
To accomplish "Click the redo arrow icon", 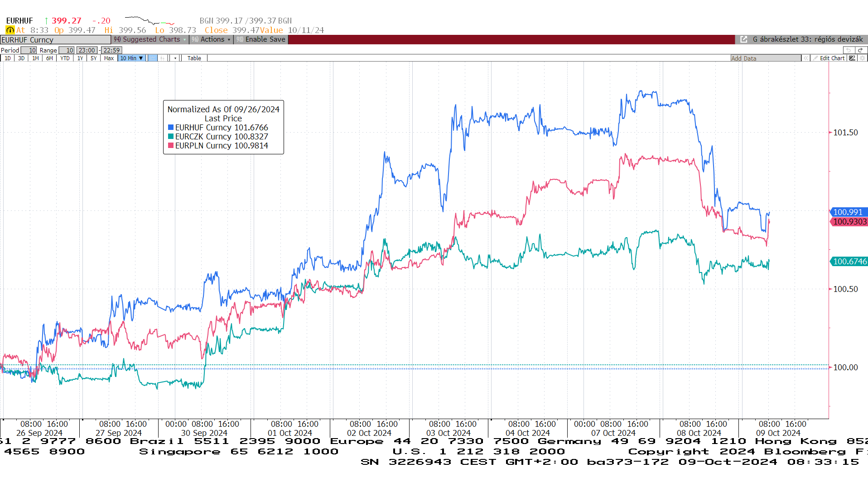I will click(x=860, y=50).
